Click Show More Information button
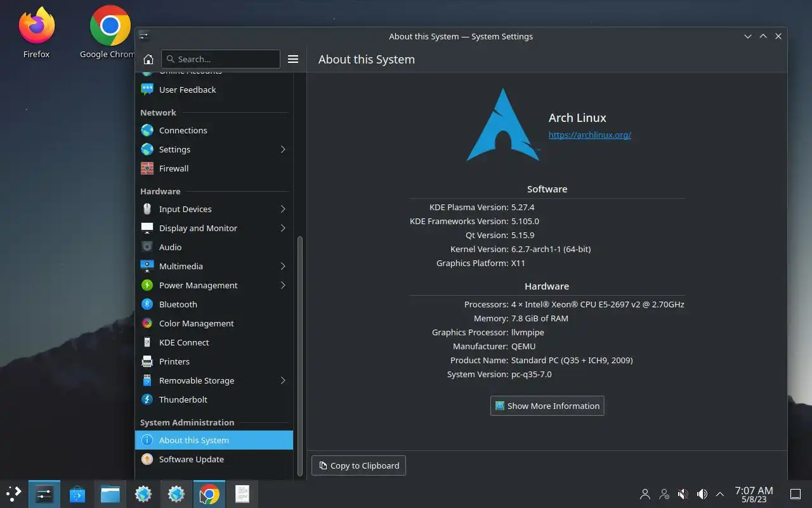Image resolution: width=812 pixels, height=508 pixels. tap(547, 406)
